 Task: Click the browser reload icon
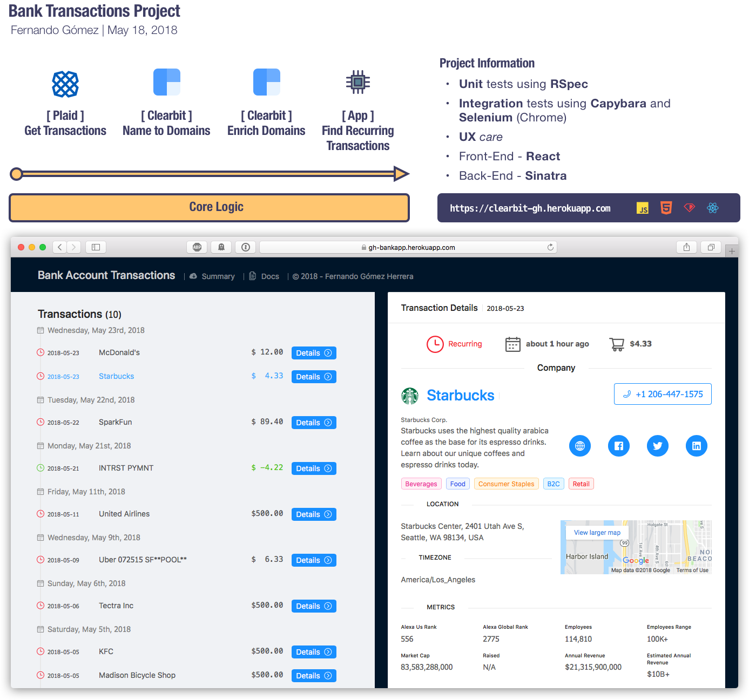click(550, 247)
